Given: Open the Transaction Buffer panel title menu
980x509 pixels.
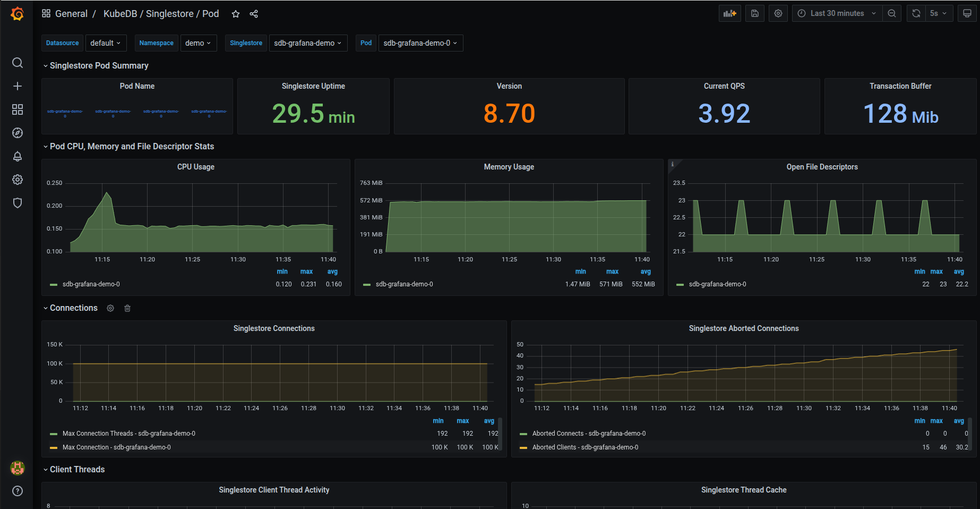Looking at the screenshot, I should click(900, 86).
